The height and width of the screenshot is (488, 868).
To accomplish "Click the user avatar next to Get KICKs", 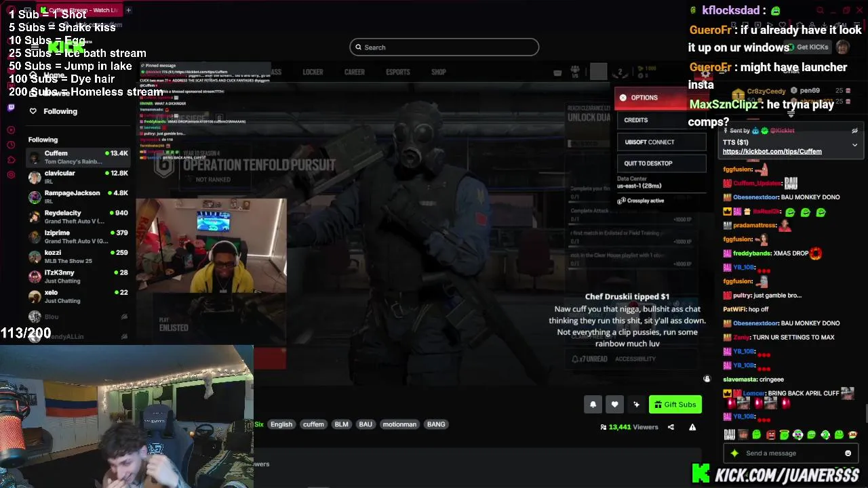I will 842,47.
